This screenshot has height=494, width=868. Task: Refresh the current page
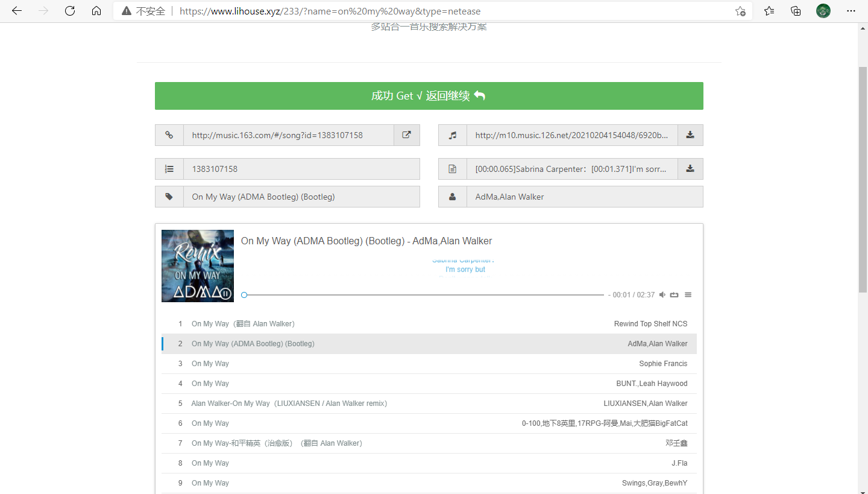70,11
